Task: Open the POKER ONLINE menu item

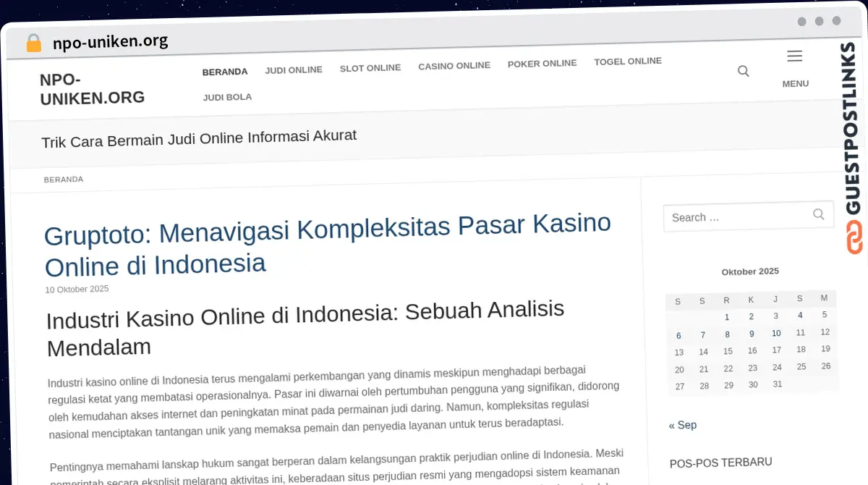Action: click(x=542, y=64)
